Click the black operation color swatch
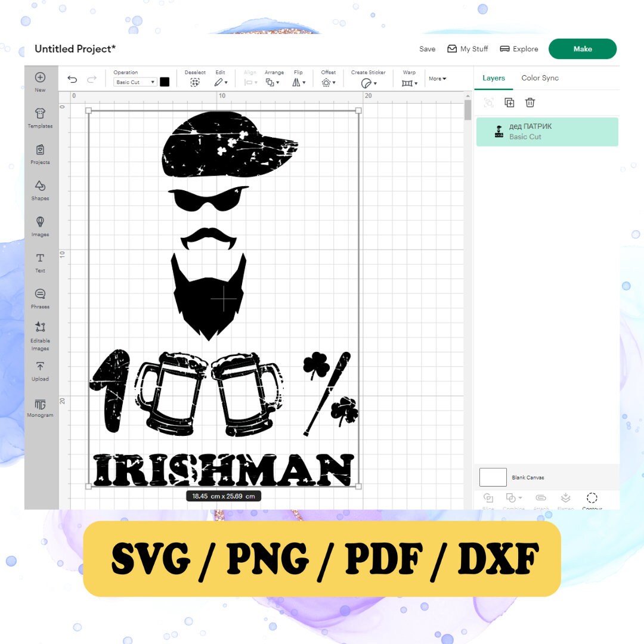The image size is (644, 644). 165,82
